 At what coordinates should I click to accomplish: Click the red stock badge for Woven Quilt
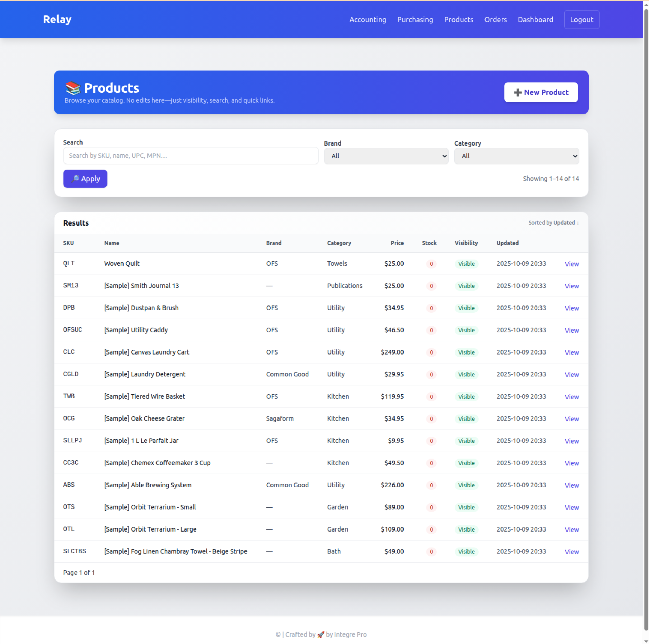[x=431, y=264]
